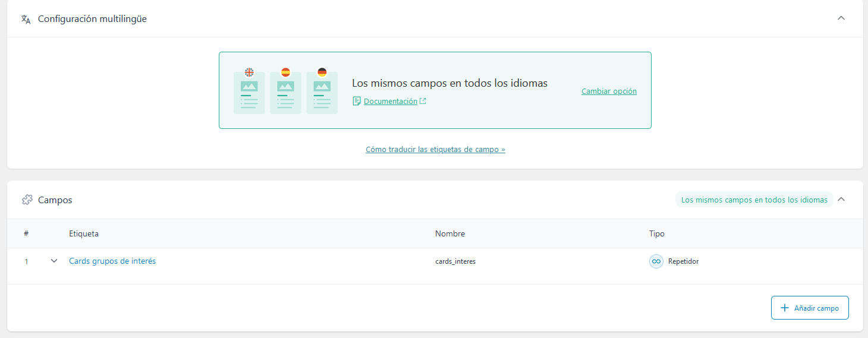Click the green same-fields badge in Campos header
The image size is (868, 338).
[754, 200]
